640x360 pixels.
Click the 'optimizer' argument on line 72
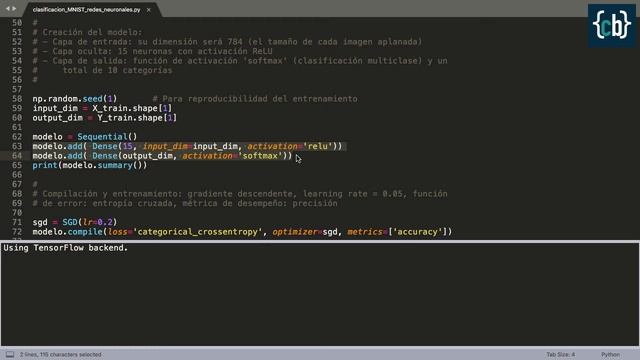(296, 232)
